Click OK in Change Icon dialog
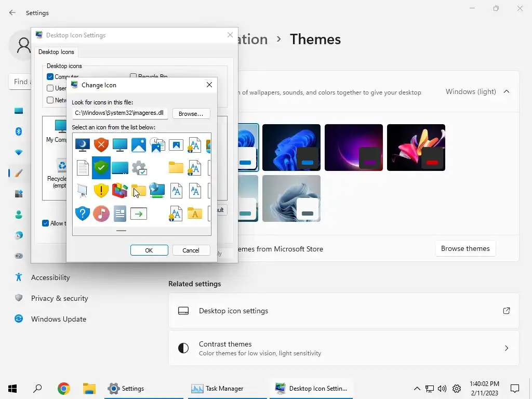532x399 pixels. (149, 250)
